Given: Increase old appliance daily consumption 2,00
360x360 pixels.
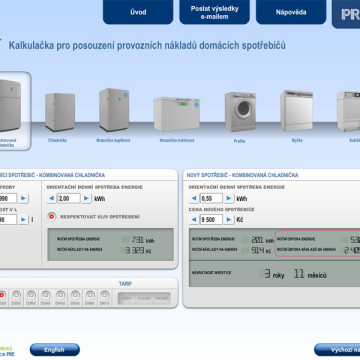Looking at the screenshot, I should click(86, 199).
